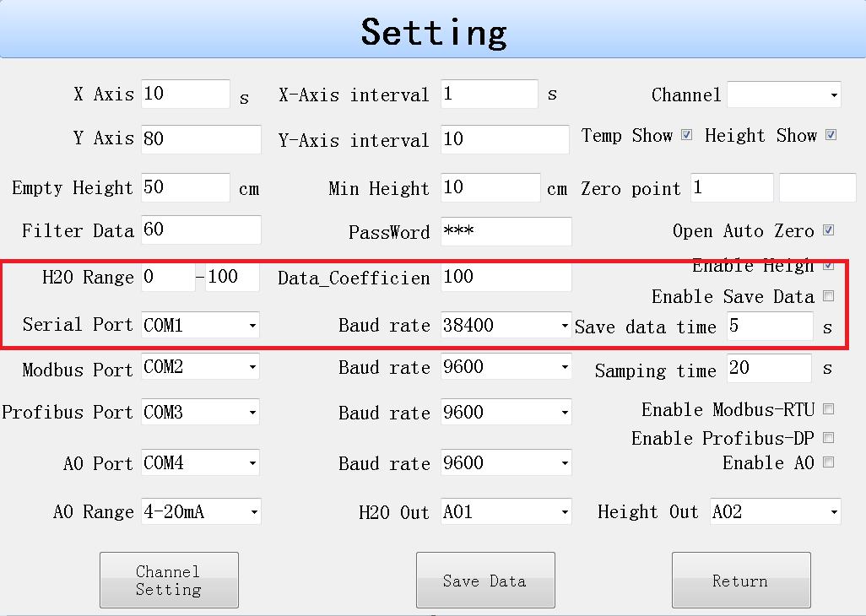This screenshot has height=616, width=866.
Task: Click the Return button
Action: [x=740, y=581]
